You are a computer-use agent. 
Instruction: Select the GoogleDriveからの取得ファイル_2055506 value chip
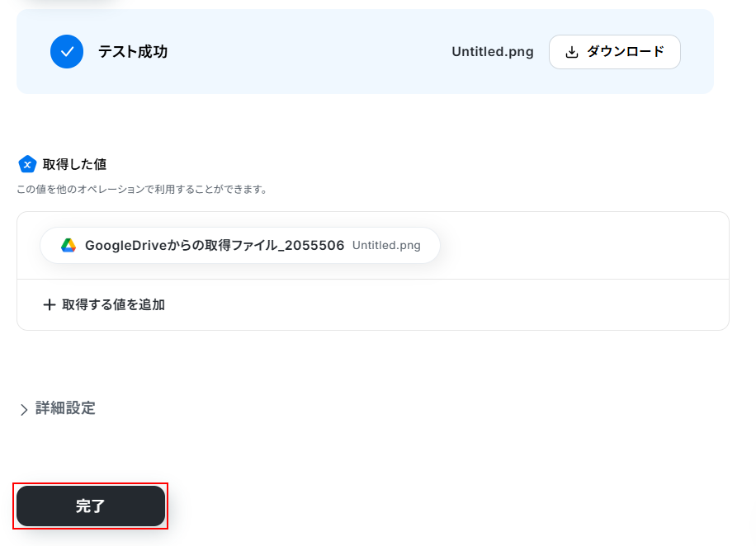point(240,245)
